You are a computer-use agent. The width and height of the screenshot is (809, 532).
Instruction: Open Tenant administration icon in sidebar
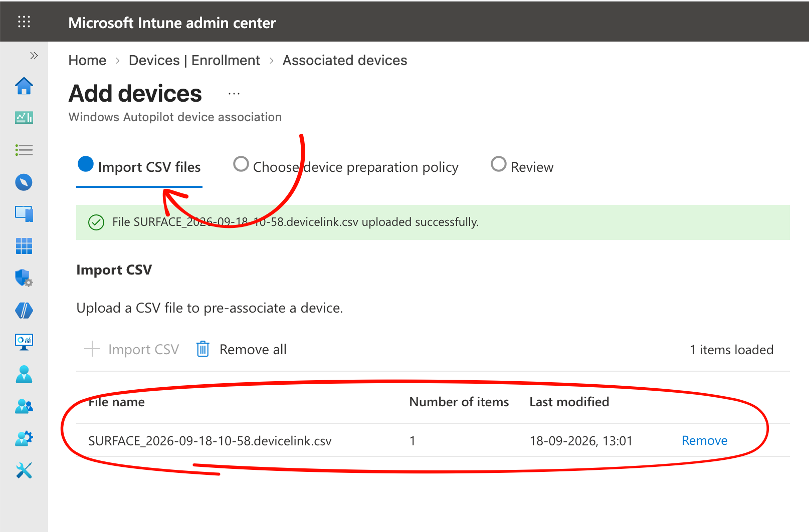[x=24, y=438]
